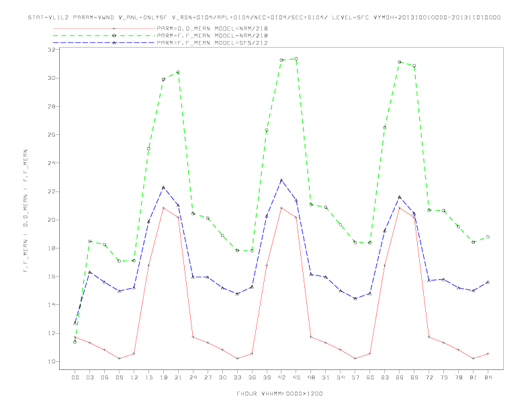The height and width of the screenshot is (411, 532).
Task: Click the red solid line legend sample
Action: (x=104, y=28)
